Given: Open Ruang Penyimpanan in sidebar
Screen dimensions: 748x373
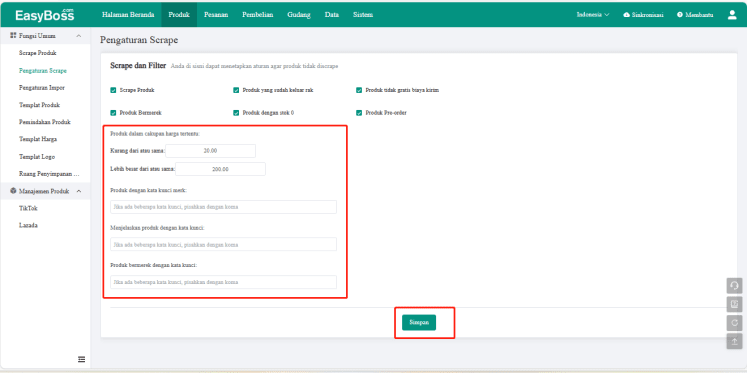Looking at the screenshot, I should 49,174.
